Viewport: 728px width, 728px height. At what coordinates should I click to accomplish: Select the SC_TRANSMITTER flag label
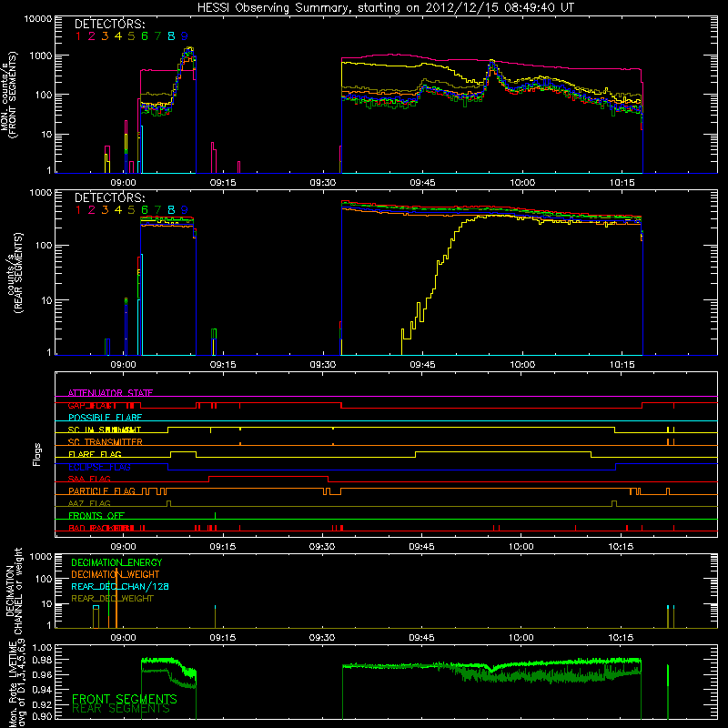coord(106,442)
